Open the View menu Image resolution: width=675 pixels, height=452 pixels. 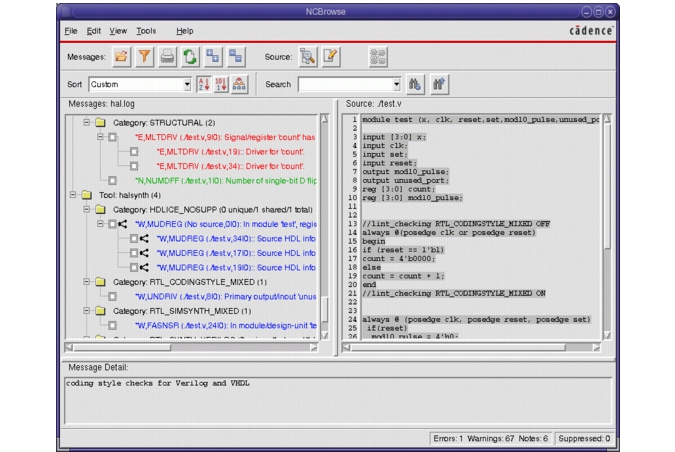(118, 31)
